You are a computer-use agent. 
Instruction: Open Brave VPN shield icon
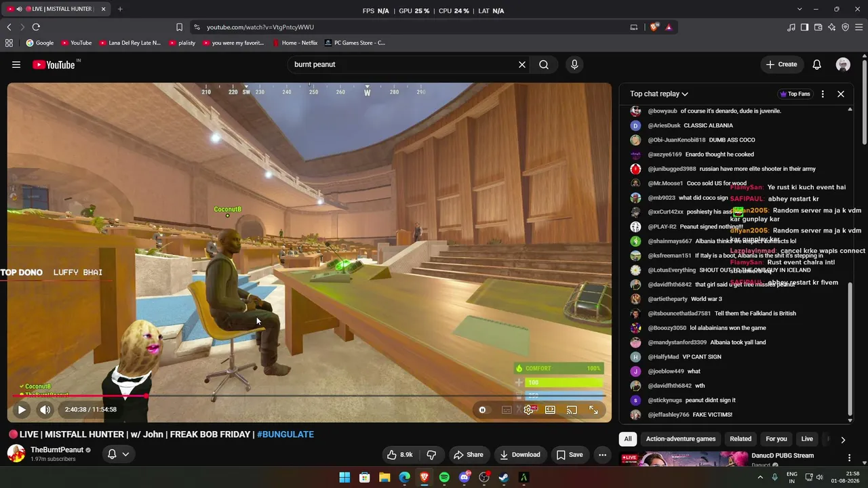845,27
